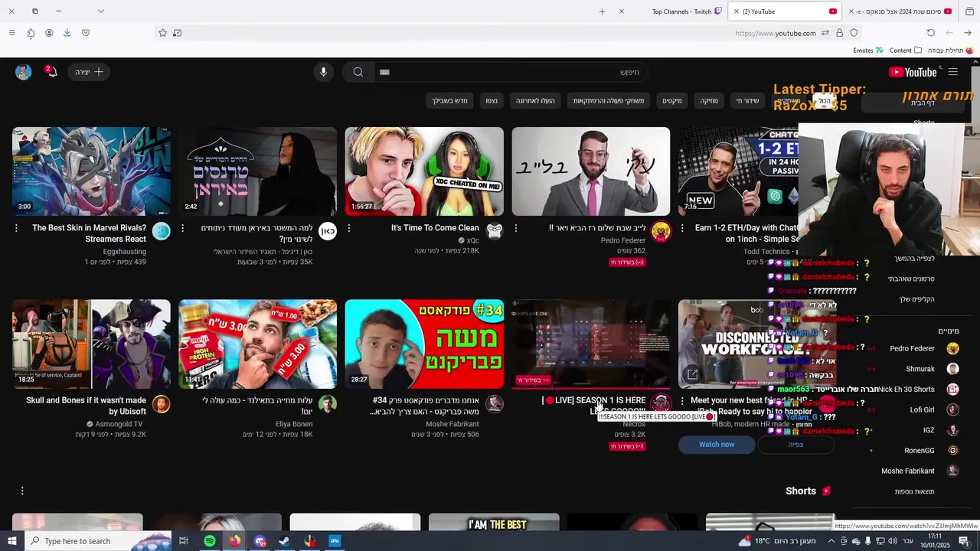Select the חדש בשבילך chip

coord(449,100)
